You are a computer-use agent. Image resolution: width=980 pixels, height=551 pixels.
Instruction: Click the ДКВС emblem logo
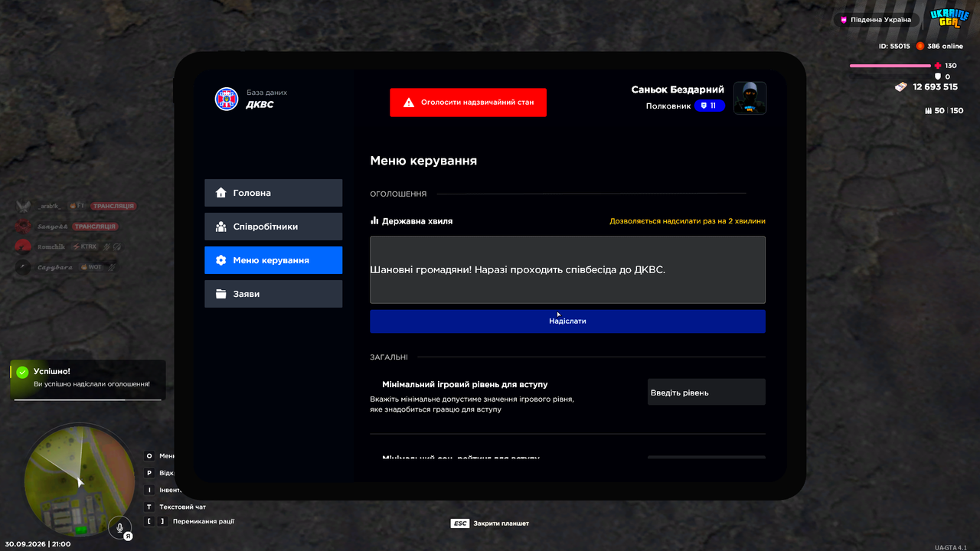click(x=227, y=99)
